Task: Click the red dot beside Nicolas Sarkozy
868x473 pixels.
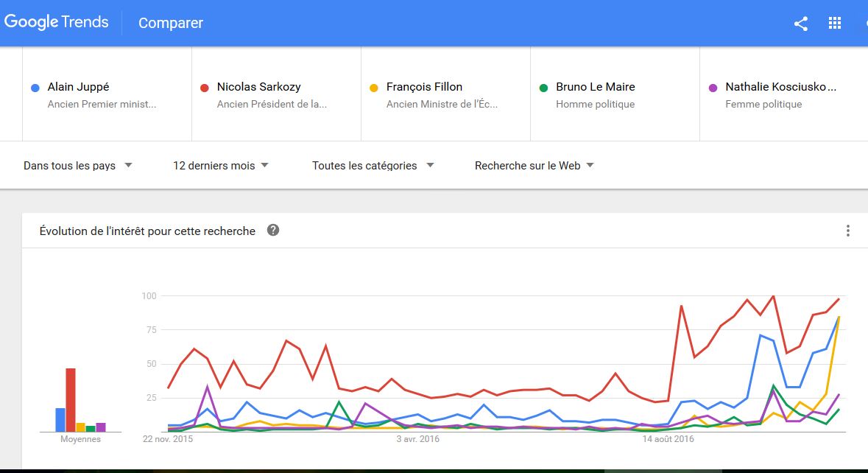Action: coord(204,88)
